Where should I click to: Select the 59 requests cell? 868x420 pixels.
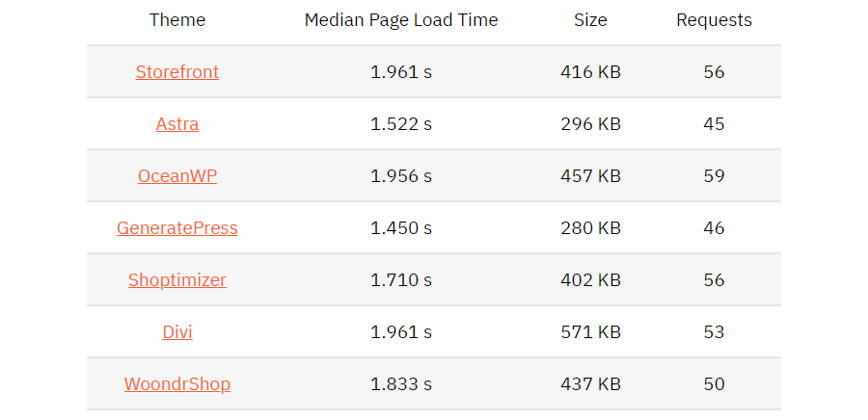[x=714, y=176]
